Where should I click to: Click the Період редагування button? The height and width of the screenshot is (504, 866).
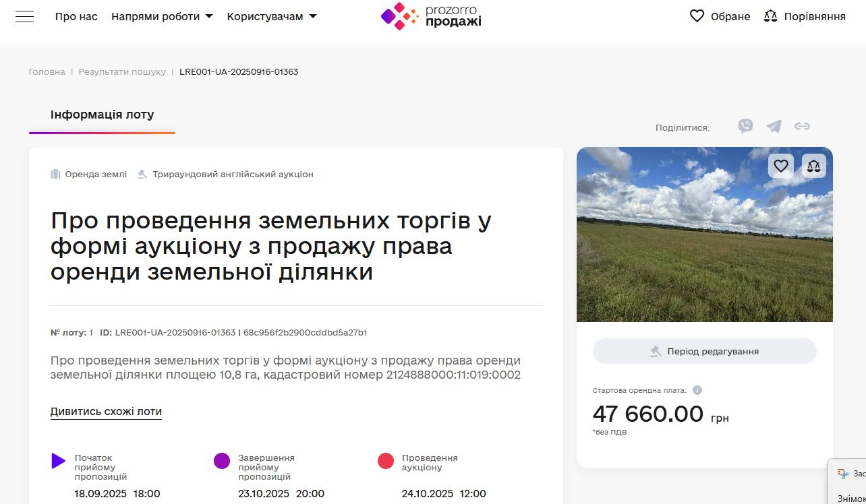(704, 351)
